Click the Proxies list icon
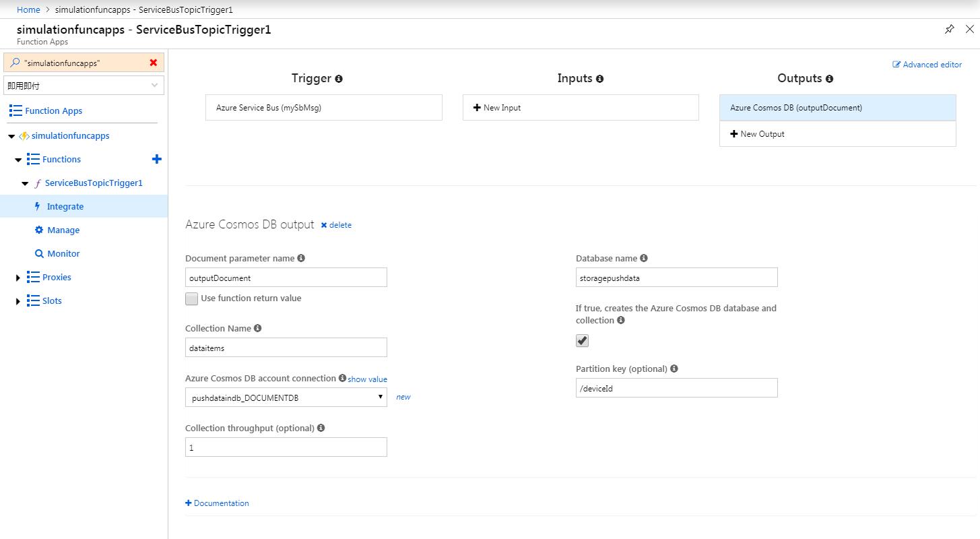The height and width of the screenshot is (539, 980). click(x=33, y=277)
